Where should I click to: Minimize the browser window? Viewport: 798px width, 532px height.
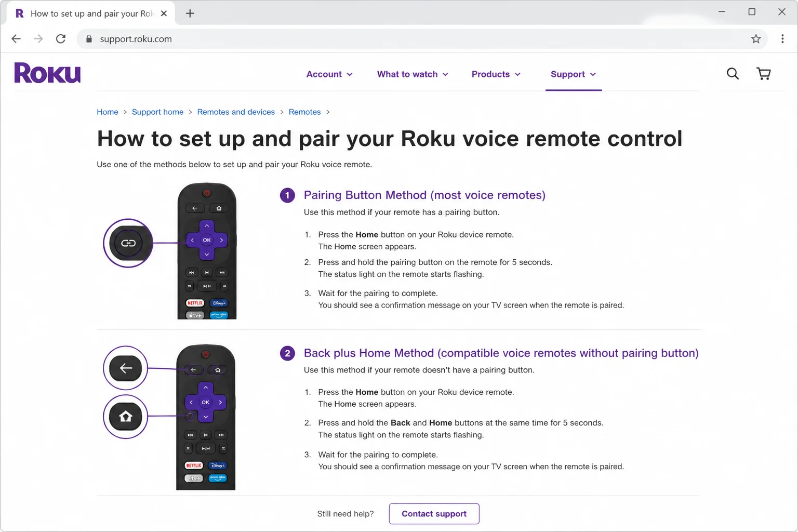[x=722, y=12]
